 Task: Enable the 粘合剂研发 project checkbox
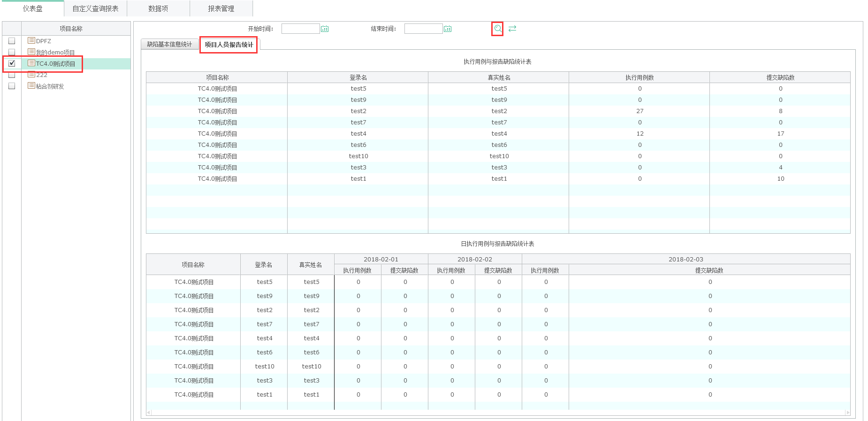click(x=12, y=86)
